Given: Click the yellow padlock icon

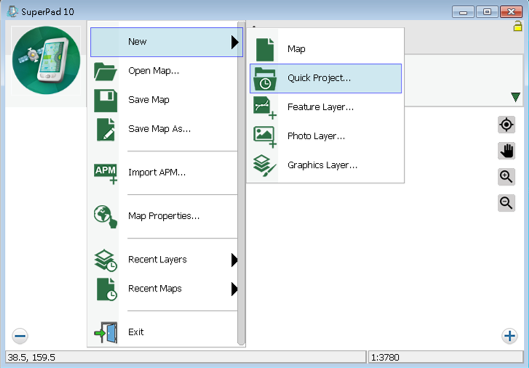Looking at the screenshot, I should (x=517, y=26).
